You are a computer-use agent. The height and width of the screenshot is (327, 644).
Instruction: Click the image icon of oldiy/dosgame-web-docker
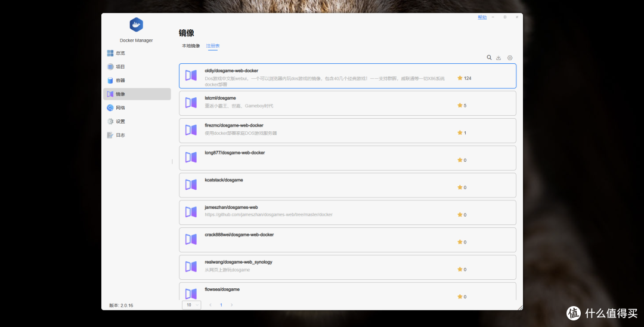pos(191,75)
